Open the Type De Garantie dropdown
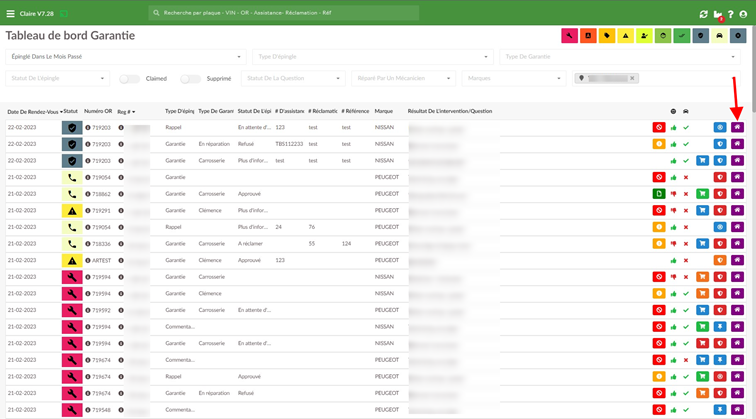The width and height of the screenshot is (756, 419). pos(620,57)
